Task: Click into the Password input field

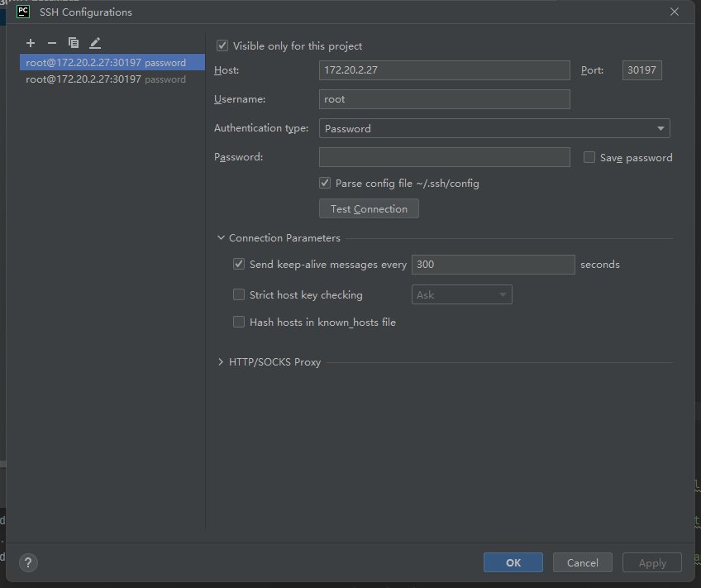Action: click(x=444, y=157)
